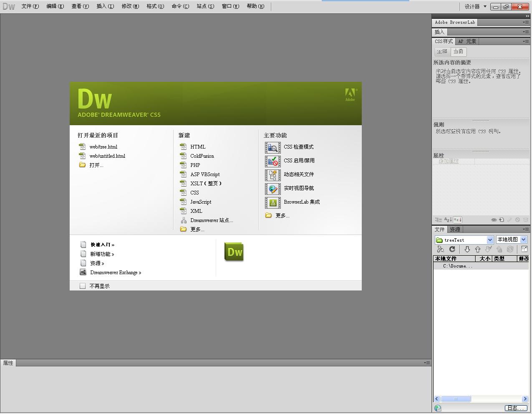Screen dimensions: 532x414
Task: Create a new HTML document
Action: [198, 147]
